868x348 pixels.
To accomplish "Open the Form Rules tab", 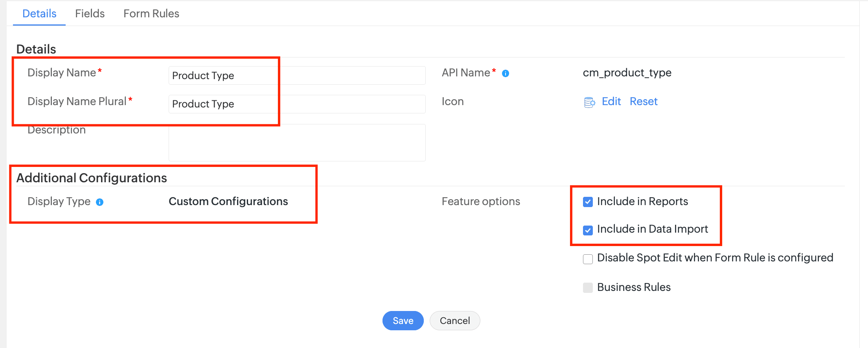I will [x=151, y=14].
